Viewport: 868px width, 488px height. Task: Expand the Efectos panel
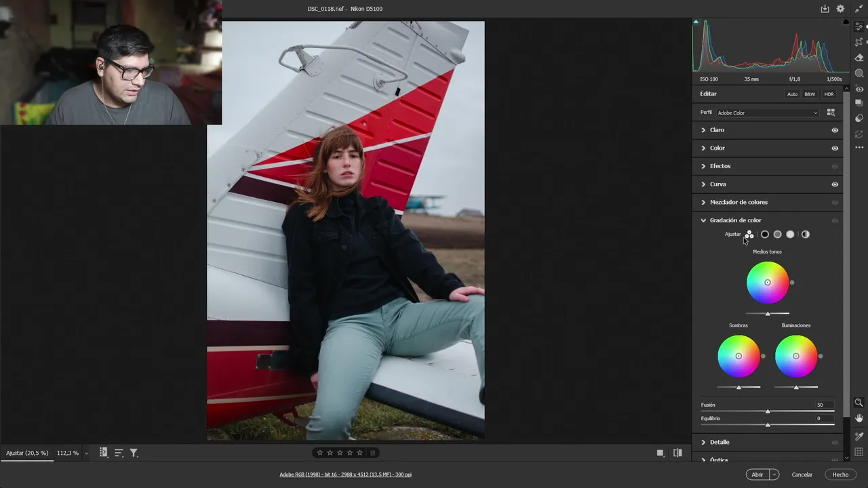703,166
